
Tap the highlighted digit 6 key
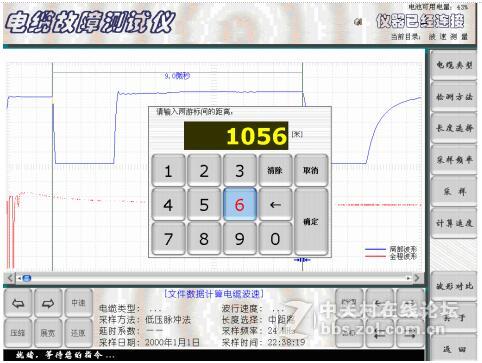click(240, 205)
